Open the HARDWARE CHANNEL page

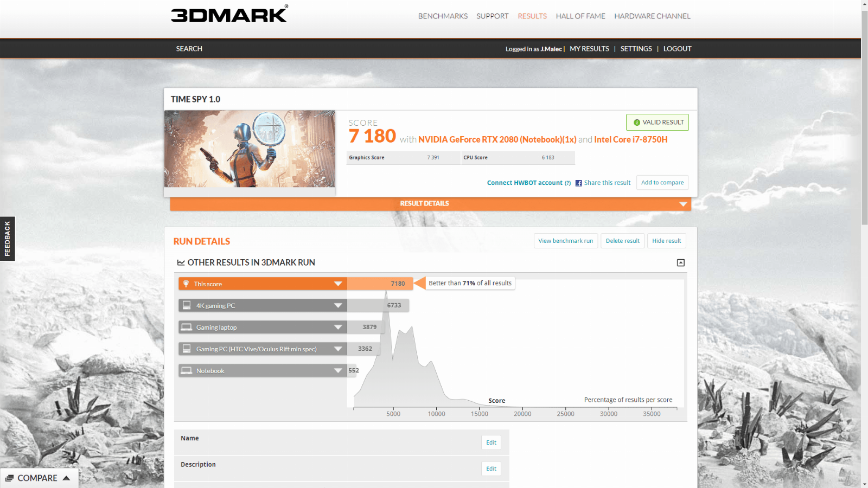tap(652, 16)
